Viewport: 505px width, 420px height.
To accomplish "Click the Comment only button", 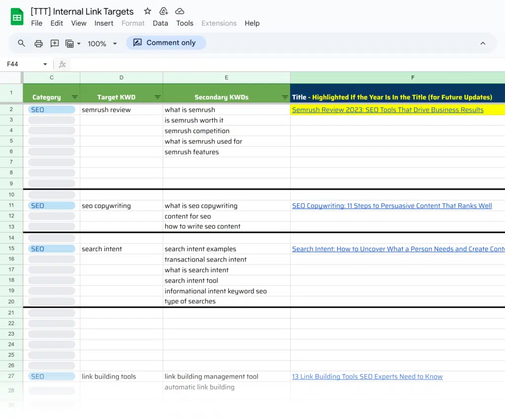I will (166, 43).
